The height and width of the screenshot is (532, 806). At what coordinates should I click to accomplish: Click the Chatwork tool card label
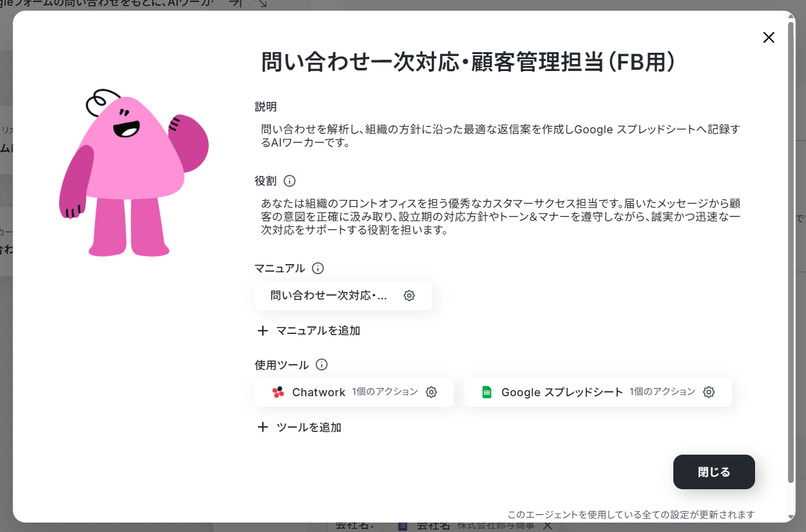tap(319, 392)
